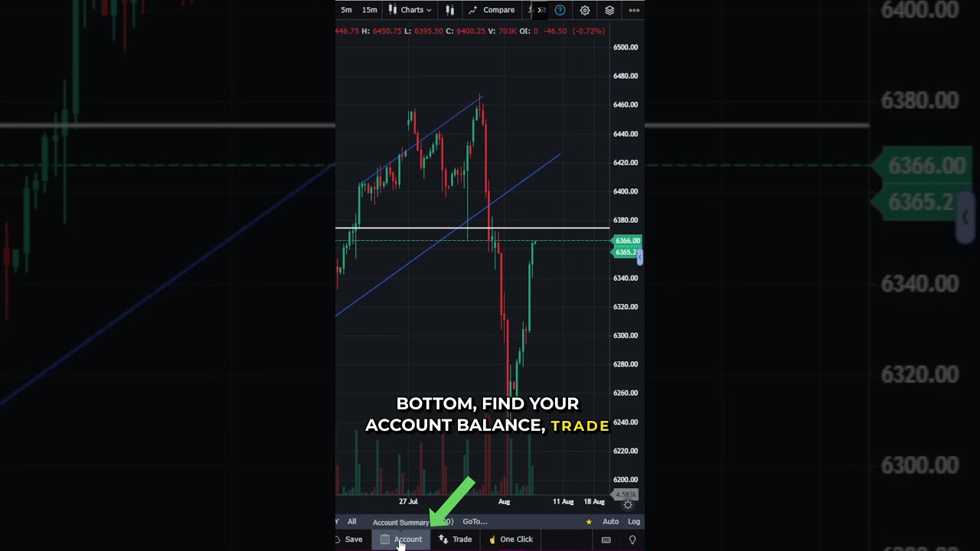Open the more options ellipsis menu
Viewport: 980px width, 551px height.
pos(634,10)
